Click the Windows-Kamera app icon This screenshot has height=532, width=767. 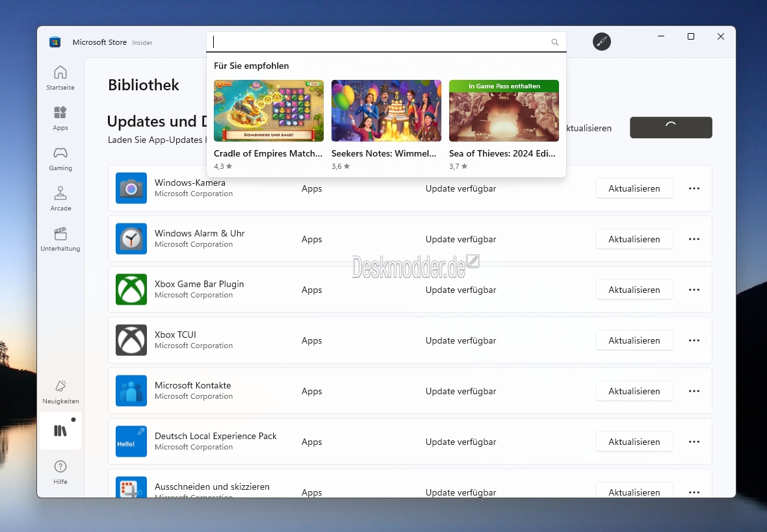click(131, 188)
